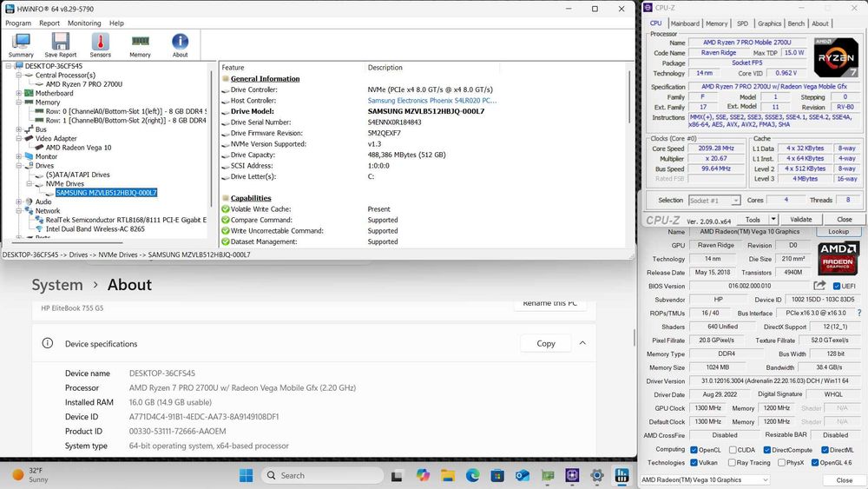Open the Report menu in HWiNFO
This screenshot has width=868, height=489.
tap(49, 23)
